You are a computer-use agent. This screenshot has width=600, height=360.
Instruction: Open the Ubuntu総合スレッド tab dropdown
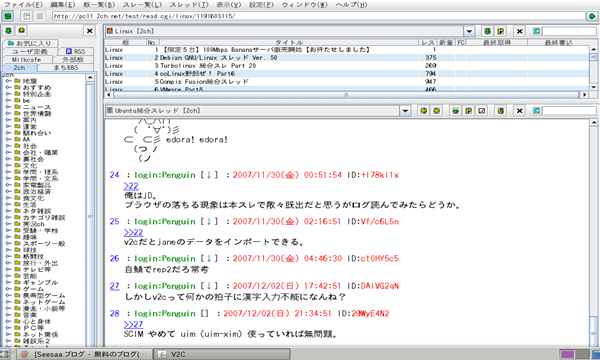[x=405, y=111]
